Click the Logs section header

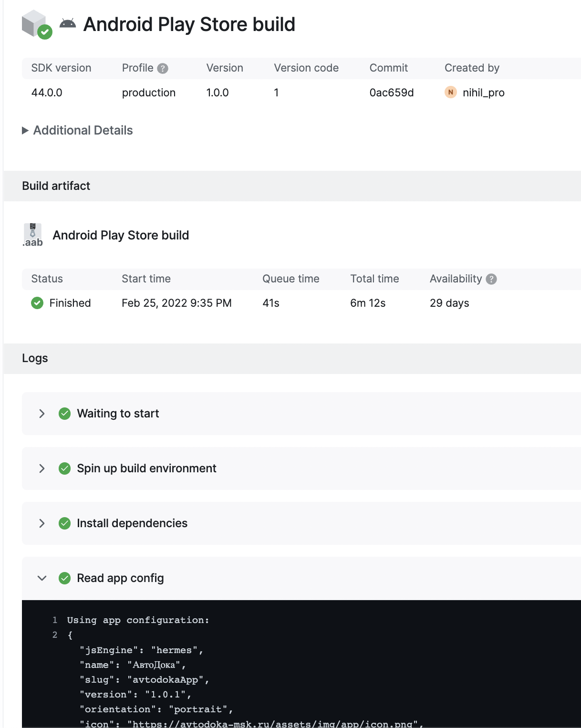[x=35, y=358]
